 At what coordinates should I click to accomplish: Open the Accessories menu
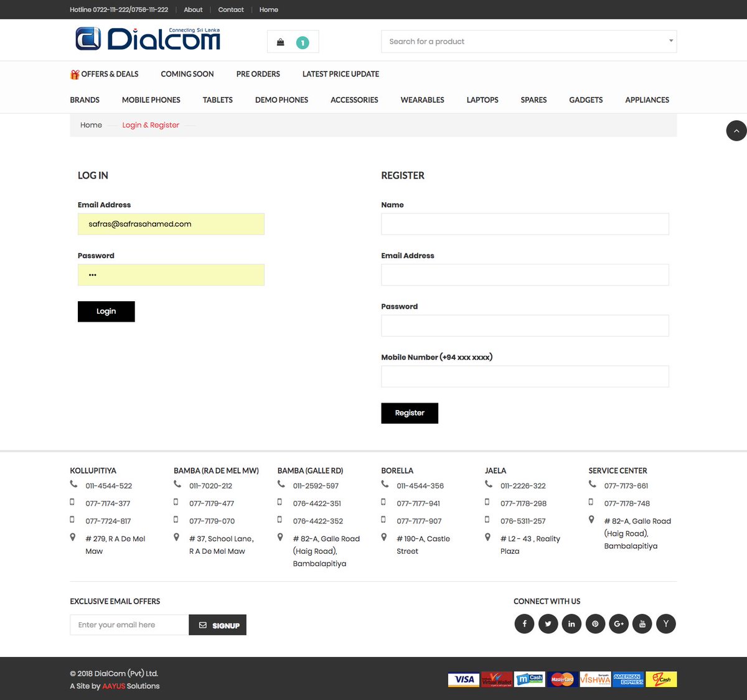(354, 100)
